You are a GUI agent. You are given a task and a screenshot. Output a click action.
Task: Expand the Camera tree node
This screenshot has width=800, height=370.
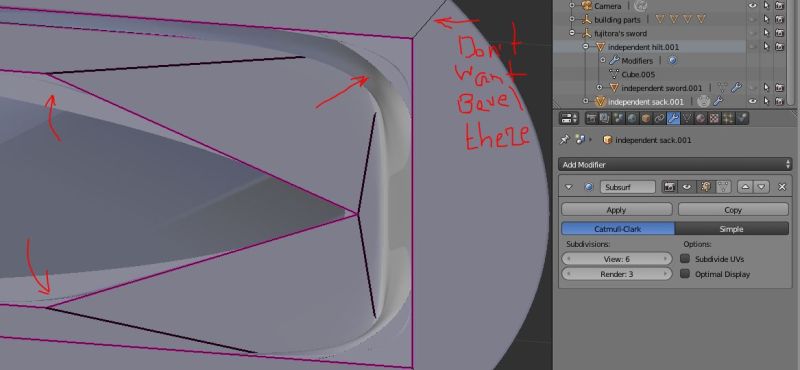(x=571, y=6)
